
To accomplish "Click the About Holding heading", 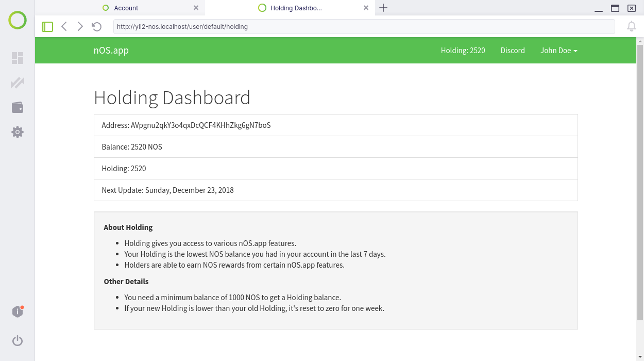I will click(128, 227).
